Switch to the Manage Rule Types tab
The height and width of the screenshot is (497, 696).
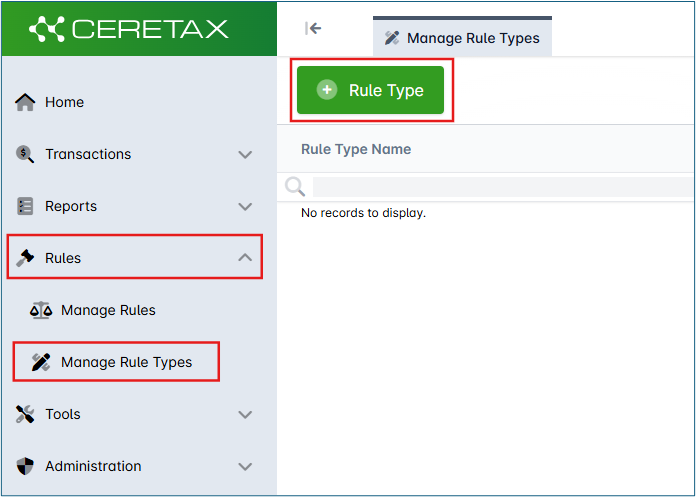pos(463,37)
